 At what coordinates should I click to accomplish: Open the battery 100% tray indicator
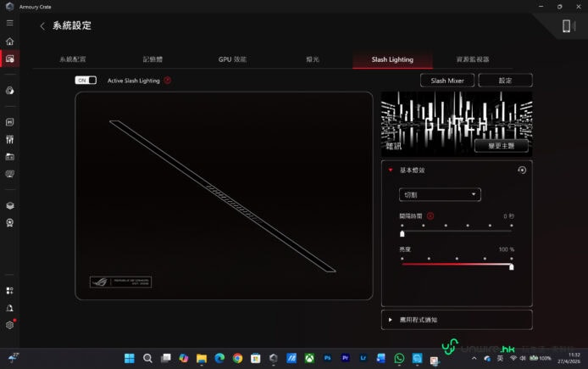point(541,358)
